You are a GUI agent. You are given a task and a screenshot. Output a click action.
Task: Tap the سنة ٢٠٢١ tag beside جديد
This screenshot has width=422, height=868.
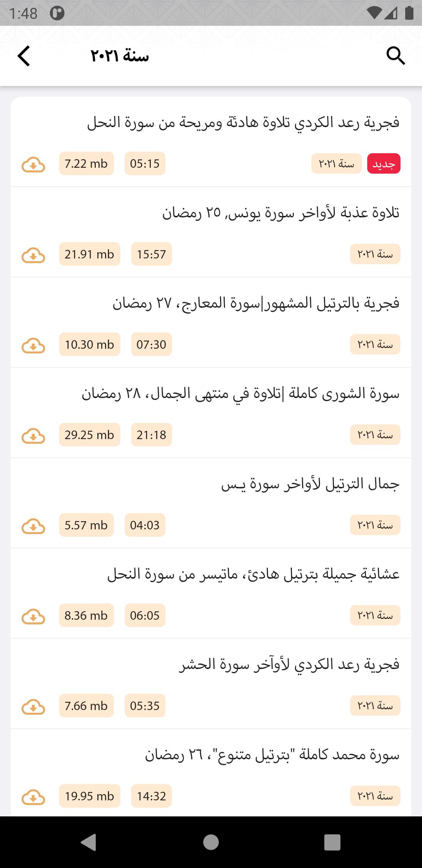[336, 163]
